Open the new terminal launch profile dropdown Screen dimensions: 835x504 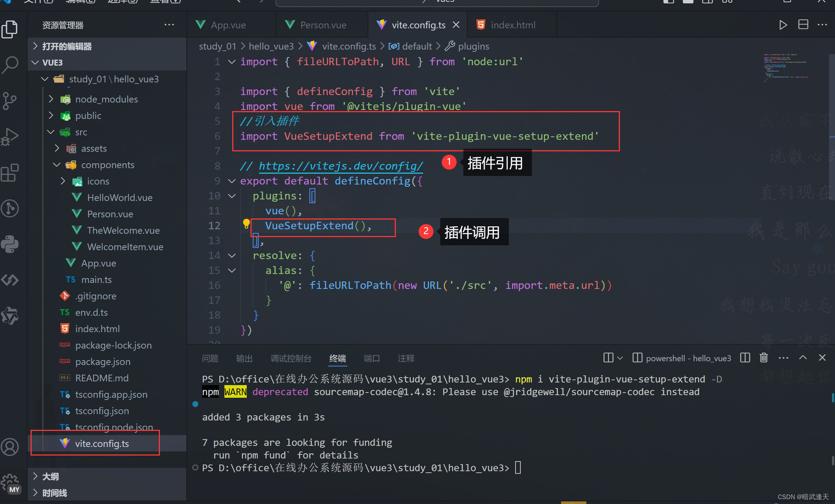coord(620,358)
